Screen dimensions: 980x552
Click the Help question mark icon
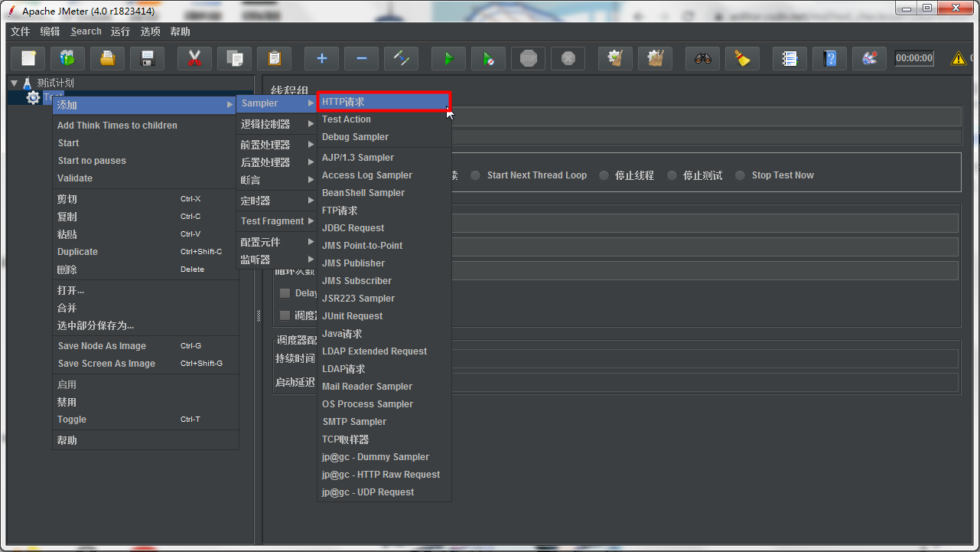point(830,58)
